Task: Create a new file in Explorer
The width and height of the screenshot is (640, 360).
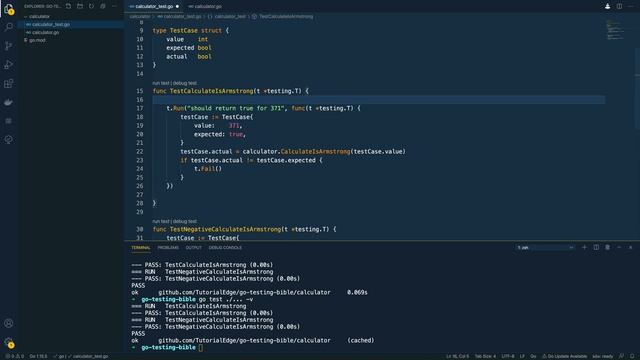Action: pos(69,6)
